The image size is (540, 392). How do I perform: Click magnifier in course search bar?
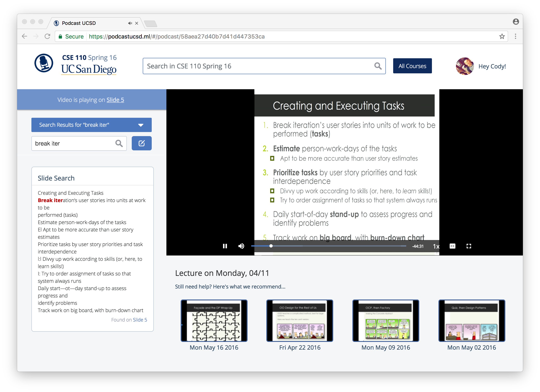coord(378,66)
